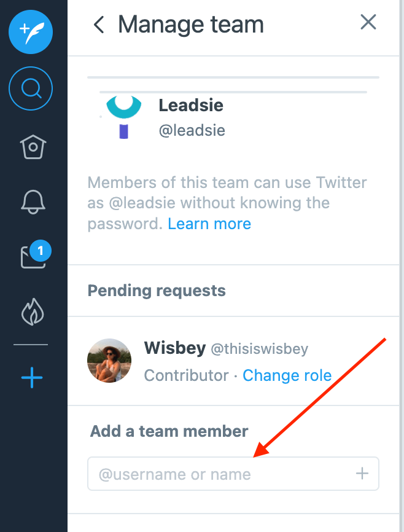Viewport: 404px width, 532px height.
Task: Click the @thisiswisbey handle
Action: [260, 349]
